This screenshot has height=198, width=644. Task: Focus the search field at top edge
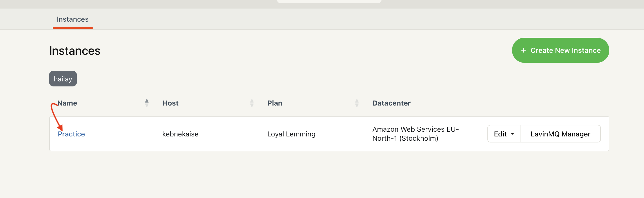329,1
